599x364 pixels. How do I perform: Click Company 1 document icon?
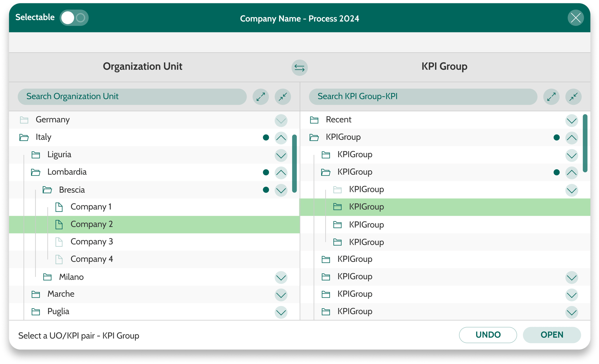coord(59,207)
